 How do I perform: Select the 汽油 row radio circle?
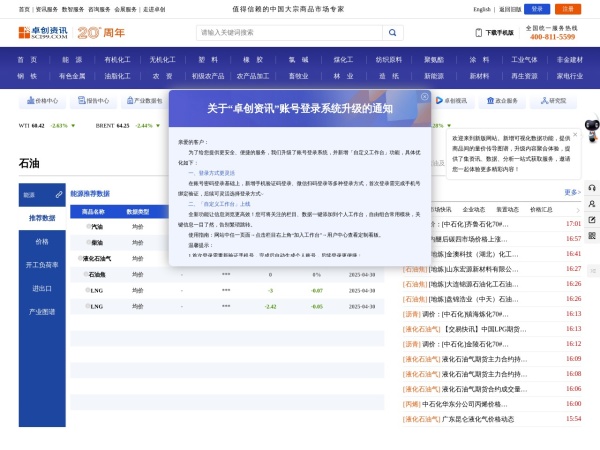pos(88,227)
